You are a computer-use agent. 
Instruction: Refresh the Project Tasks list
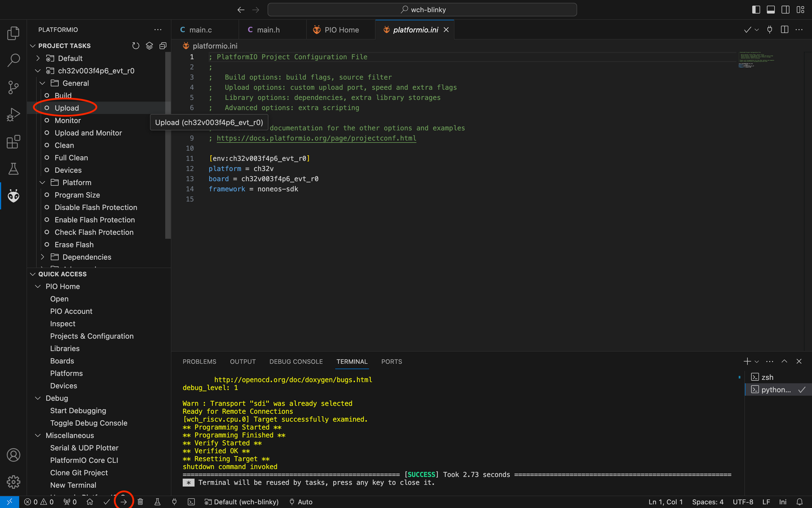(136, 46)
